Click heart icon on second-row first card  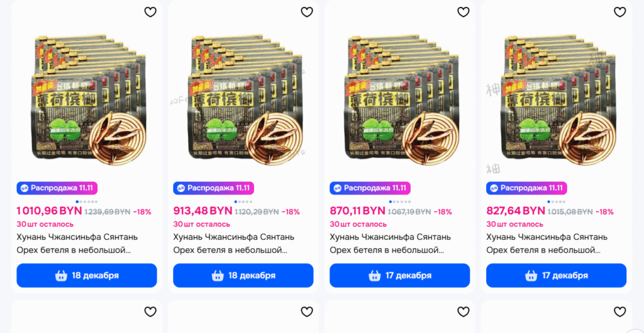pyautogui.click(x=150, y=312)
